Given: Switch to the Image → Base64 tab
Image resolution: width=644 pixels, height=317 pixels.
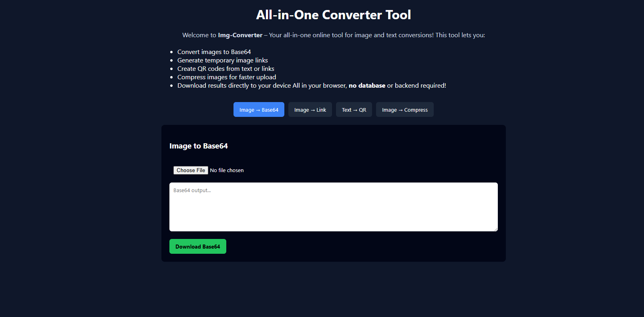Looking at the screenshot, I should 259,110.
